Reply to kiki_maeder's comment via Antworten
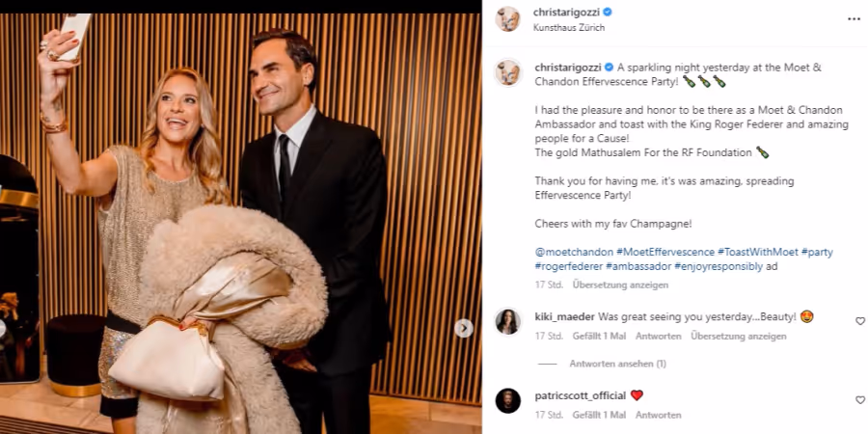The height and width of the screenshot is (434, 868). 658,336
